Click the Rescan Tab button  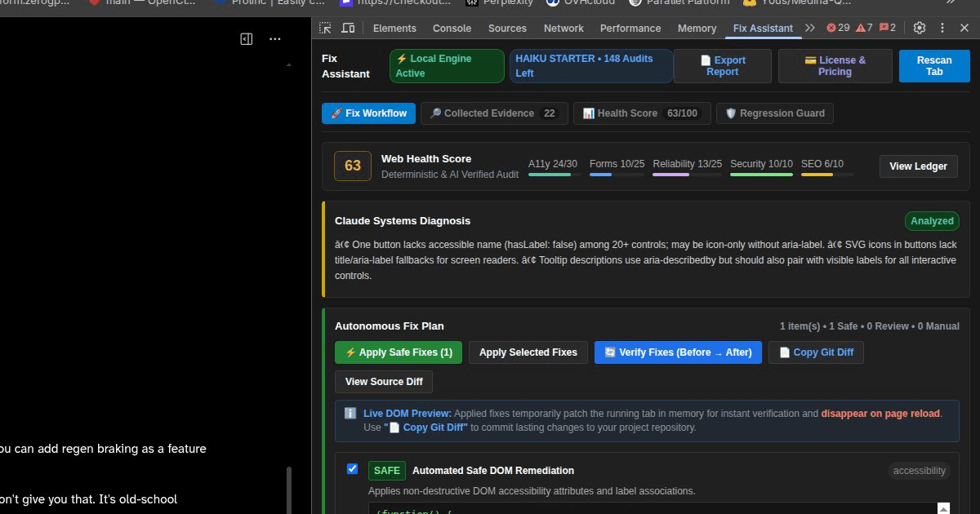pos(934,66)
